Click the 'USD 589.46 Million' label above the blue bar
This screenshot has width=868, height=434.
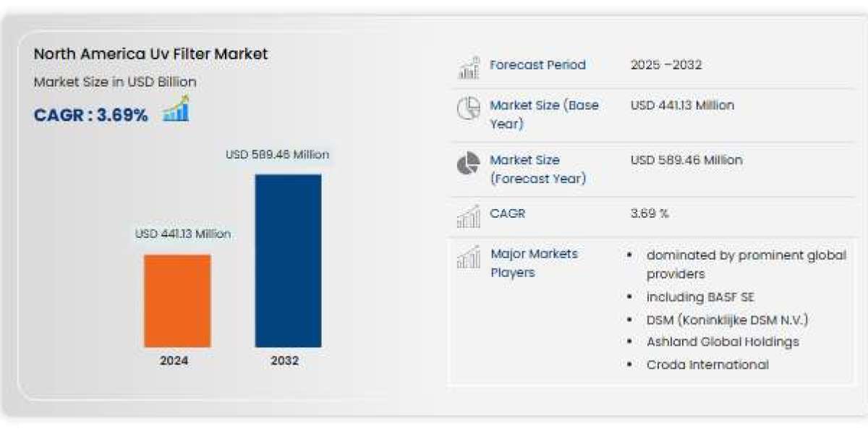pyautogui.click(x=277, y=154)
